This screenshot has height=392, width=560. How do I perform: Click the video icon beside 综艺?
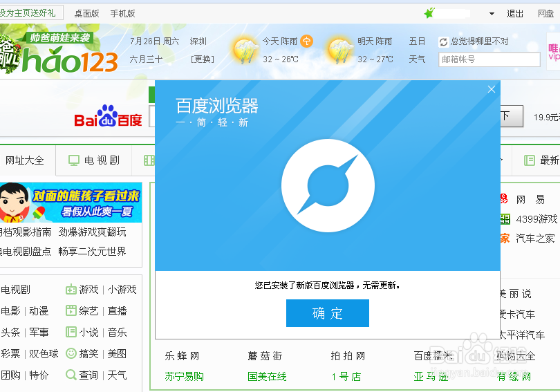tap(71, 310)
